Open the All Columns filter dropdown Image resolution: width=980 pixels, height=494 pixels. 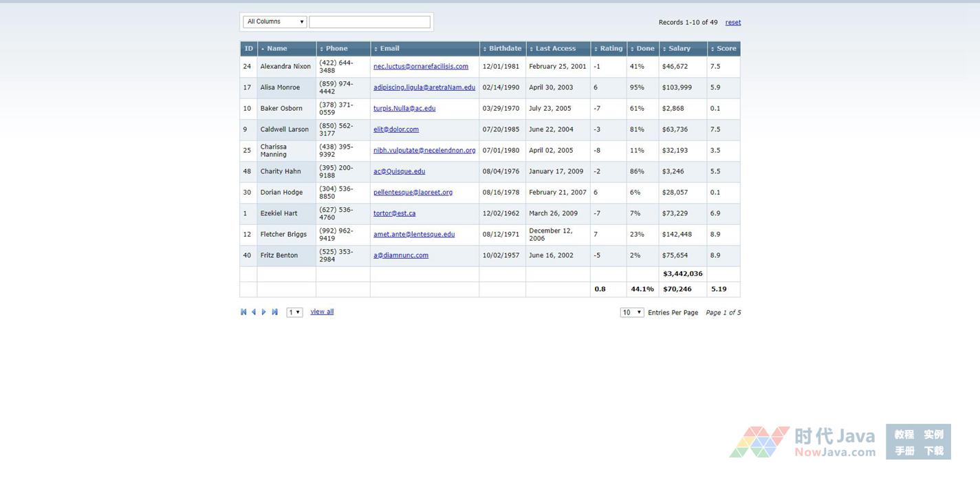[275, 22]
